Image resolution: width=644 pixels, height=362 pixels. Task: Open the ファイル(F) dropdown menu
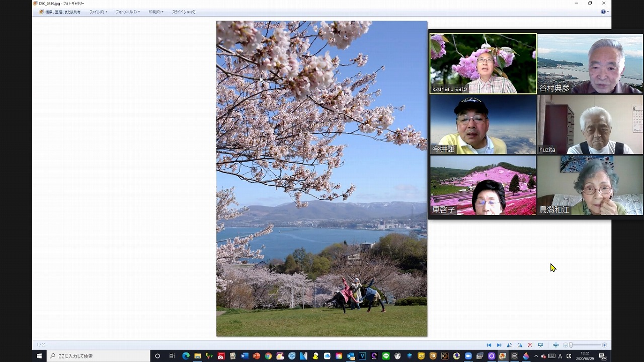coord(98,12)
